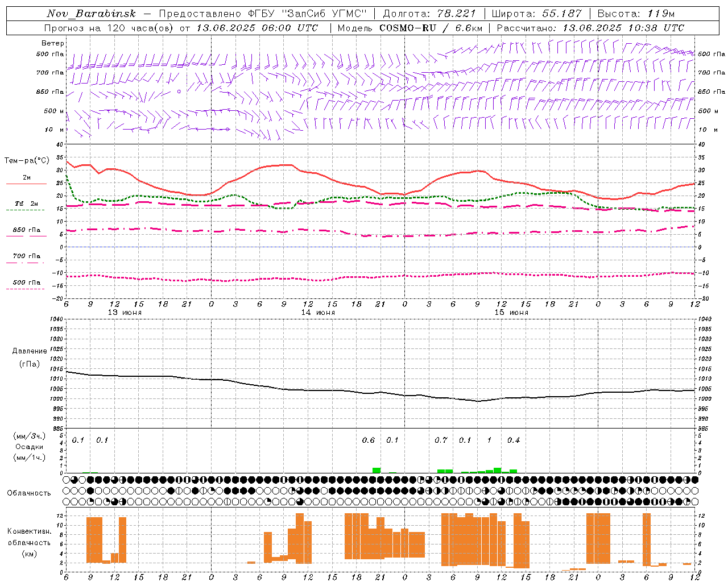Click the long-dash 850 гПа temperature legend entry
The image size is (728, 582).
click(26, 232)
